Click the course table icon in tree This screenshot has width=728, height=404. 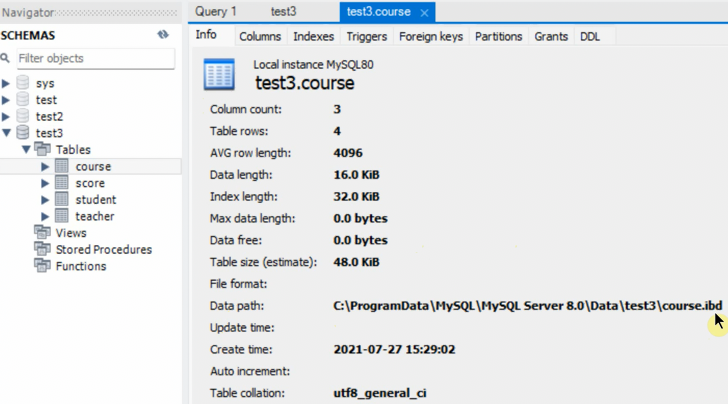(x=62, y=167)
